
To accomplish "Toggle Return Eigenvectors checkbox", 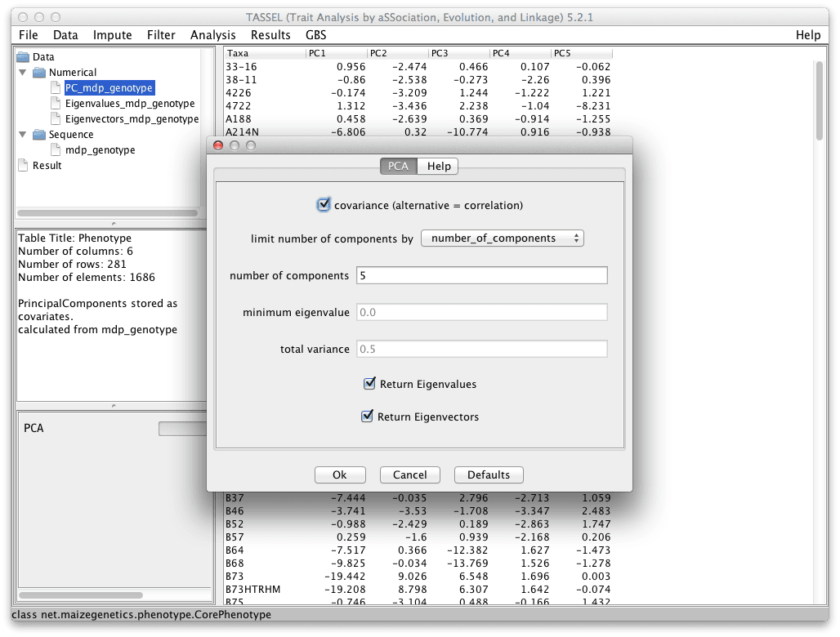I will click(x=367, y=416).
